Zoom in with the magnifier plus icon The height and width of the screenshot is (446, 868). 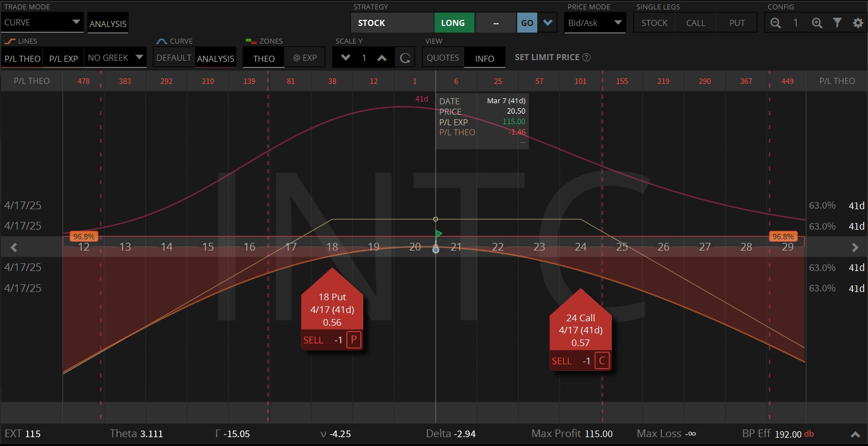[x=817, y=23]
